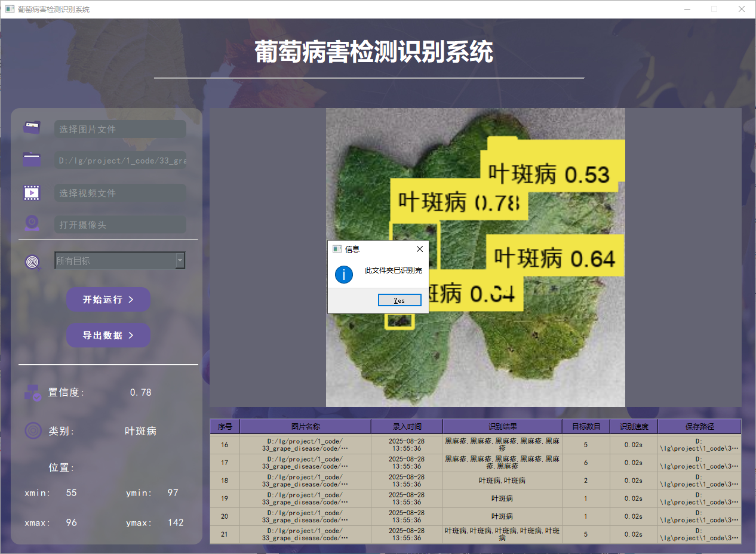Image resolution: width=756 pixels, height=554 pixels.
Task: Click the 识别速度 column header
Action: click(x=634, y=426)
